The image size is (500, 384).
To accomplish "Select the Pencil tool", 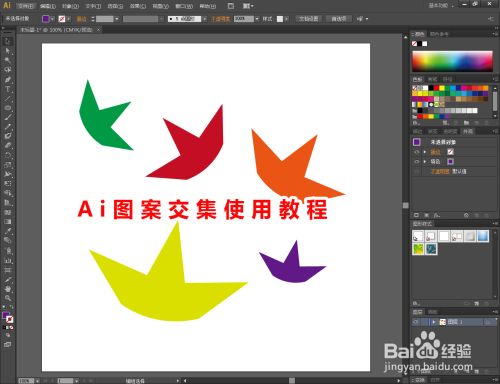I will pyautogui.click(x=7, y=127).
